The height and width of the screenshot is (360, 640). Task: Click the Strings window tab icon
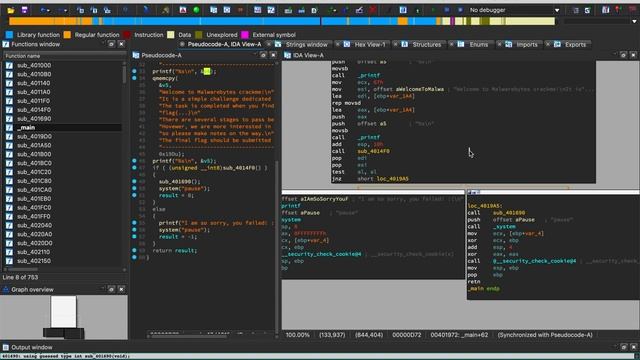tap(278, 44)
